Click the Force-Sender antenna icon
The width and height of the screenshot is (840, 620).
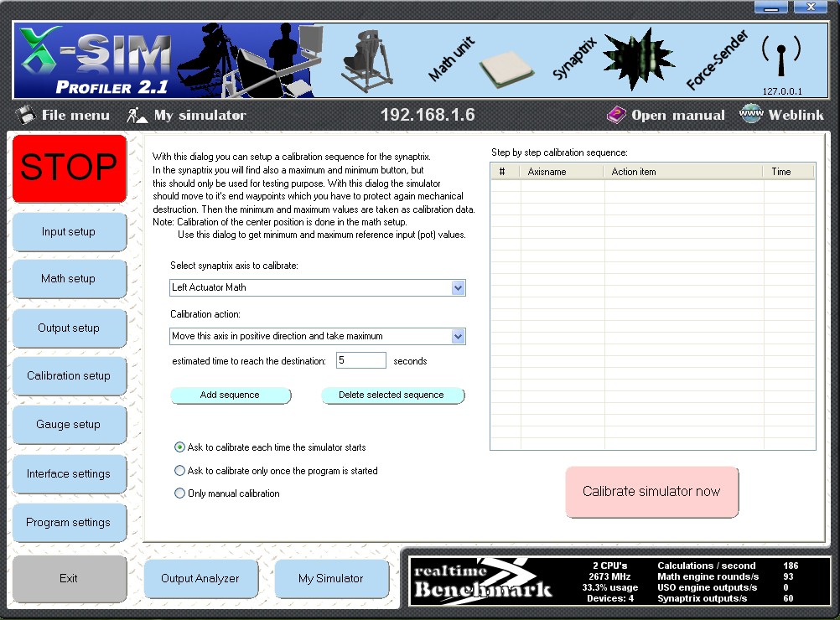(x=781, y=57)
